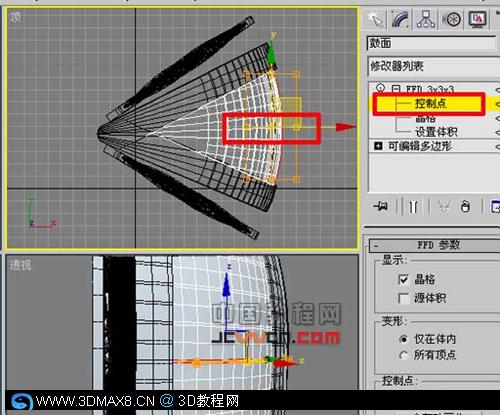Expand the 可编辑多边形 stack entry
The image size is (500, 415).
[x=378, y=146]
